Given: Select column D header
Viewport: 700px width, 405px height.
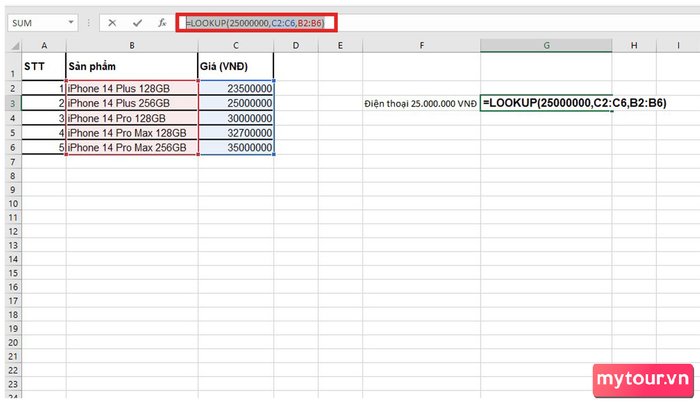Looking at the screenshot, I should 296,46.
